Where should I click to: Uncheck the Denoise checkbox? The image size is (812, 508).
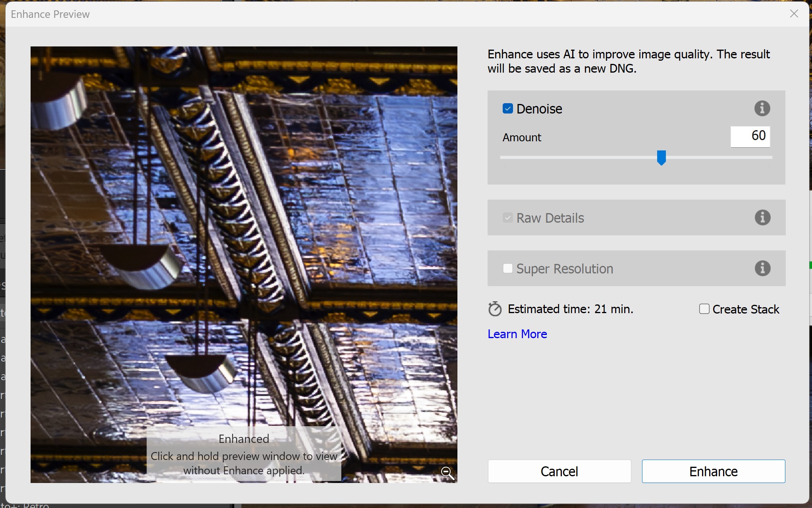pos(508,109)
